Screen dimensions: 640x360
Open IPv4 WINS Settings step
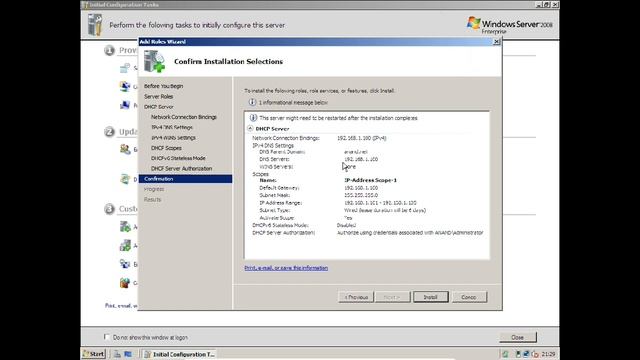pyautogui.click(x=173, y=138)
